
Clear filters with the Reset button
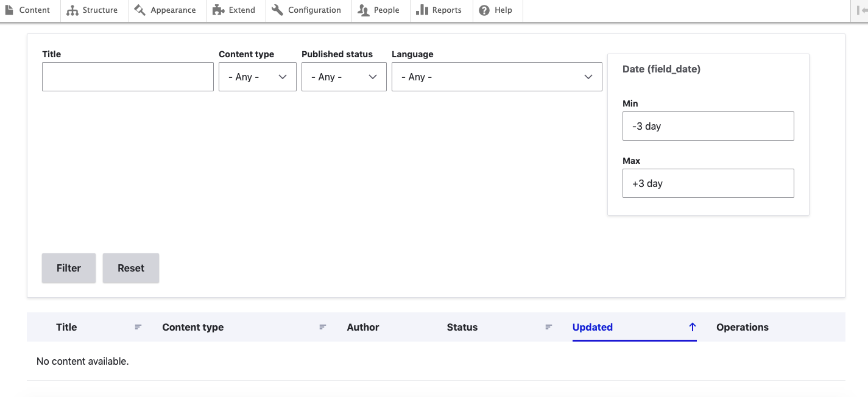click(131, 268)
